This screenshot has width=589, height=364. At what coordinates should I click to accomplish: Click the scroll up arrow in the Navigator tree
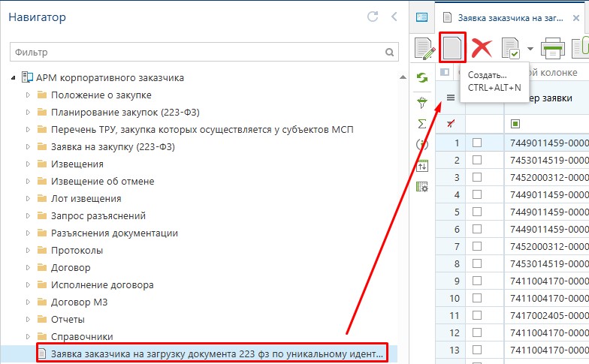pos(403,77)
